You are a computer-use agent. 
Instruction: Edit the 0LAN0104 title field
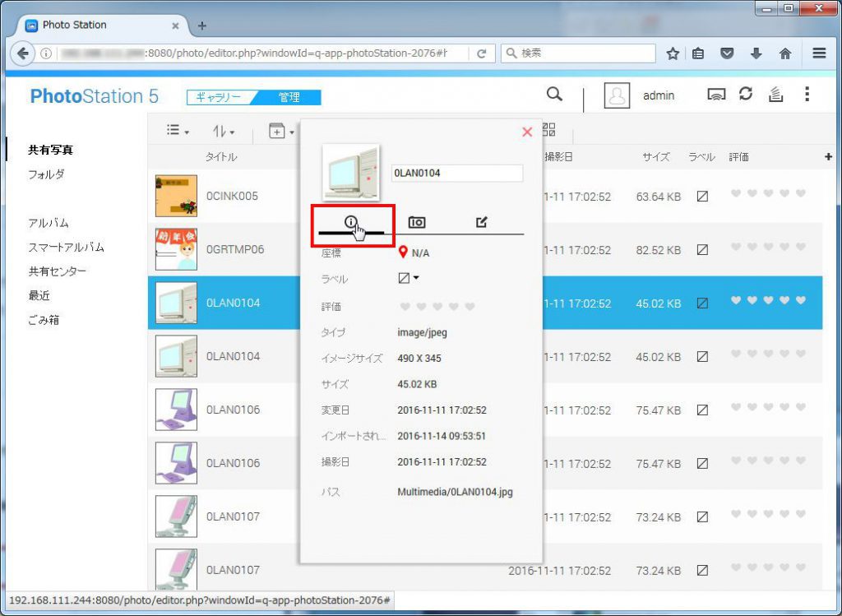tap(457, 173)
